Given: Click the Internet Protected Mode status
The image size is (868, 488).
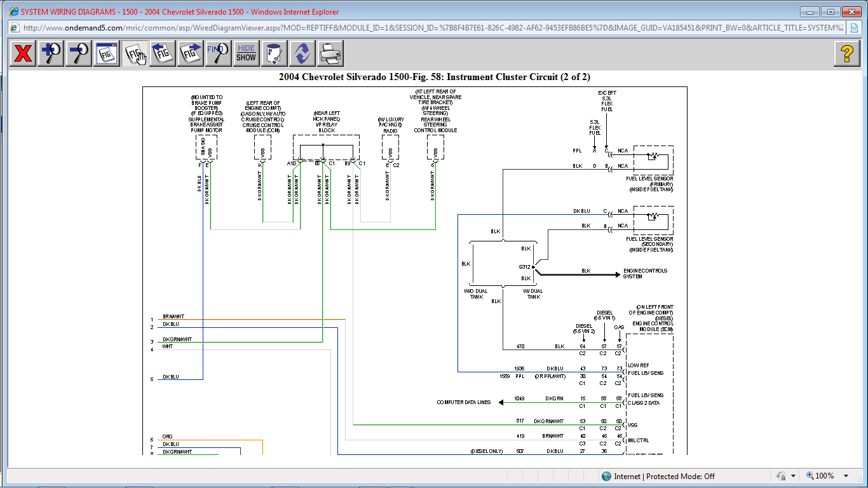Looking at the screenshot, I should (x=658, y=476).
